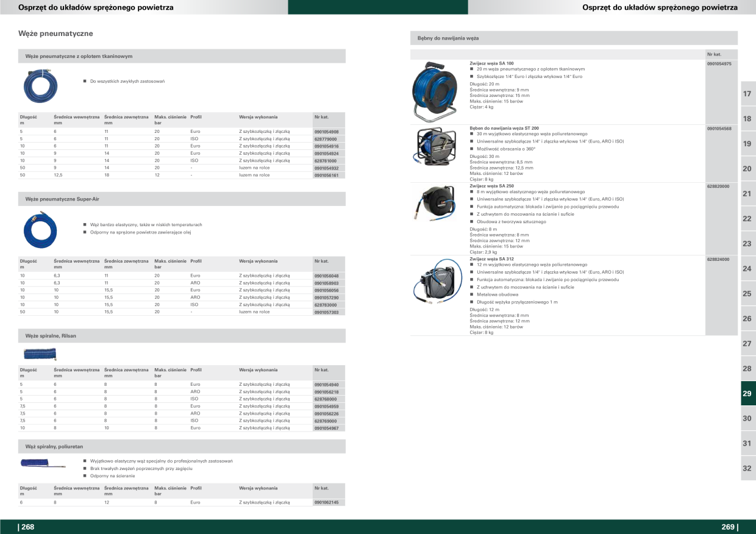Jump to chapter tab 27
This screenshot has height=534, width=756.
[x=748, y=344]
